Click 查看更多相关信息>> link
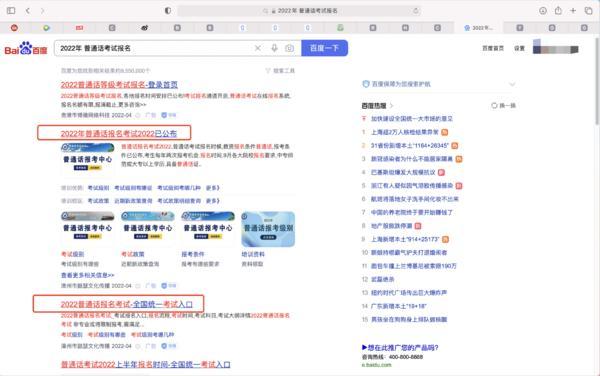Screen dimensions: 600x376 (88, 275)
